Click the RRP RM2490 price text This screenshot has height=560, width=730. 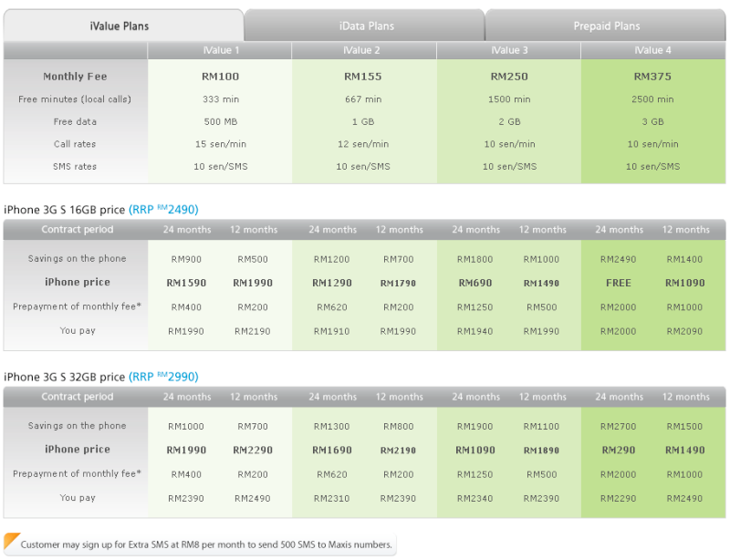coord(163,210)
